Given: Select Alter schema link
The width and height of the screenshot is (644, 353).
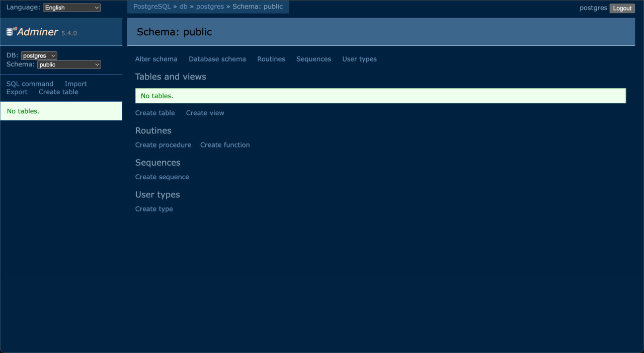Looking at the screenshot, I should [x=156, y=59].
